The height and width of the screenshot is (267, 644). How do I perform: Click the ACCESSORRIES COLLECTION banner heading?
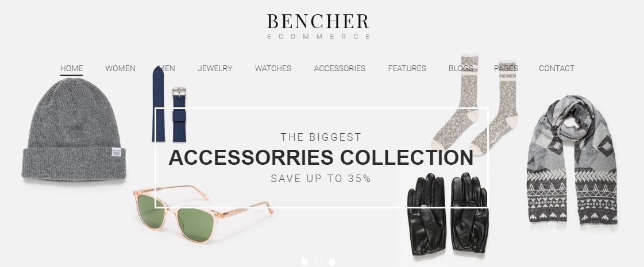pyautogui.click(x=321, y=158)
